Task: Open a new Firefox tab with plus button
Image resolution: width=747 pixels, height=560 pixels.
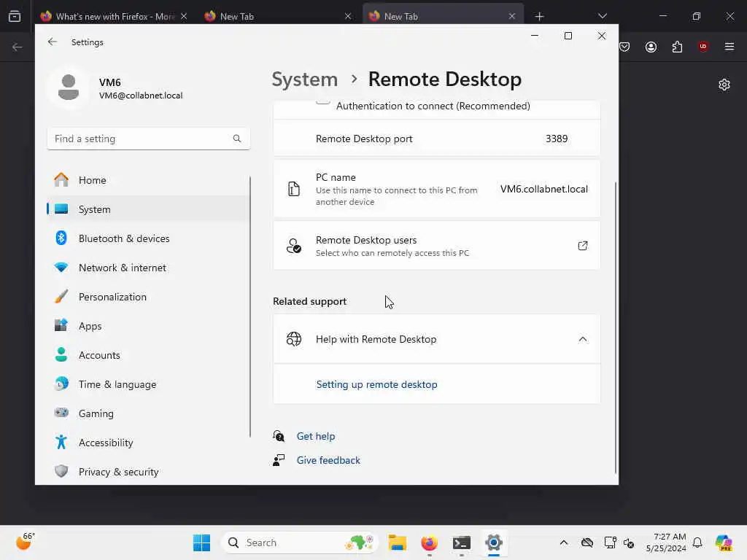Action: 539,16
